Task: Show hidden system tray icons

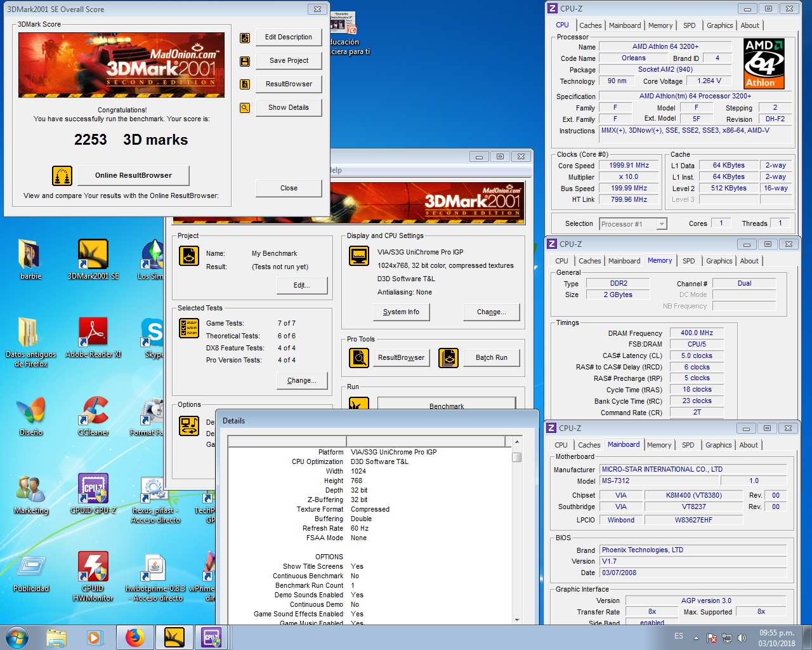Action: (696, 637)
